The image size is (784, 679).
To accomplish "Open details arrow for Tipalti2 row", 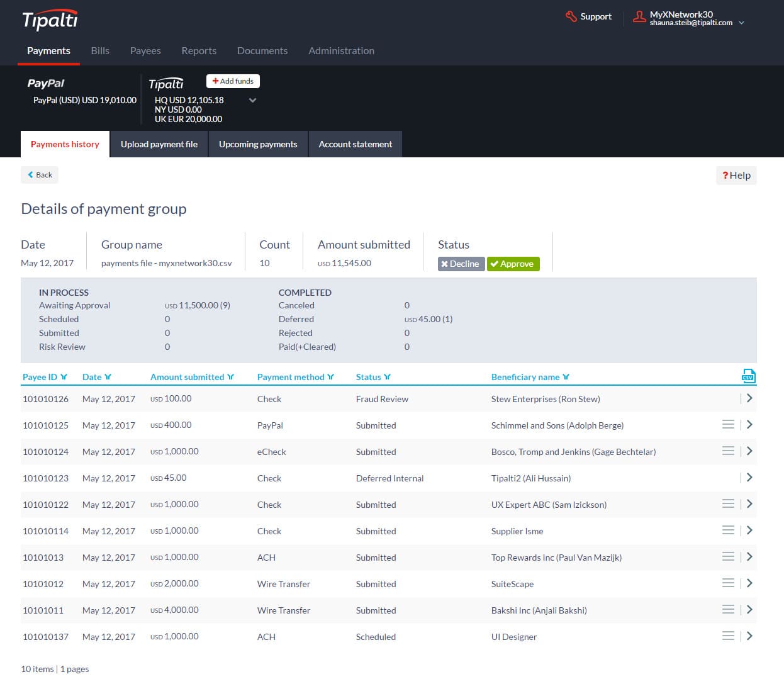I will [x=749, y=478].
